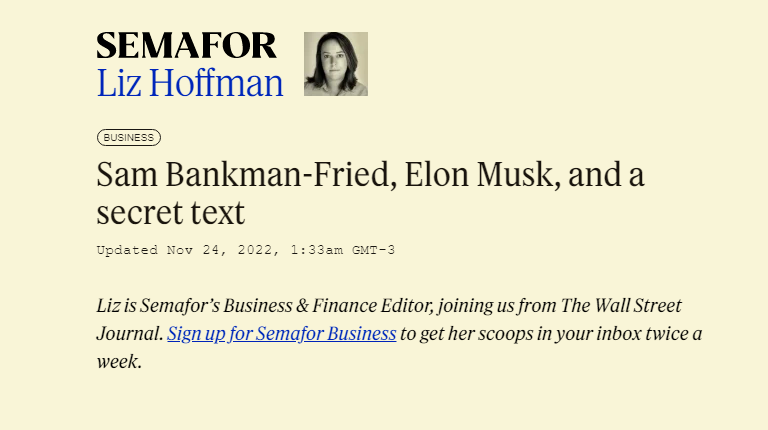Image resolution: width=768 pixels, height=430 pixels.
Task: Open Liz Hoffman's author page link
Action: [190, 83]
